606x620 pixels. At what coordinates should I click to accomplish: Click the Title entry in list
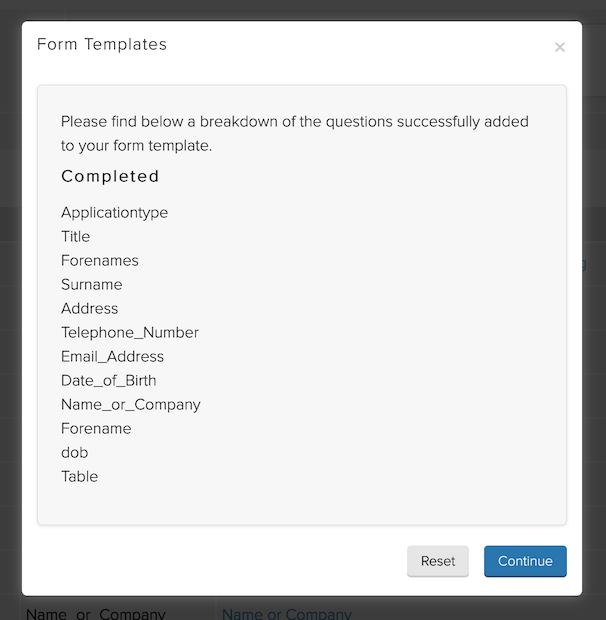[75, 236]
